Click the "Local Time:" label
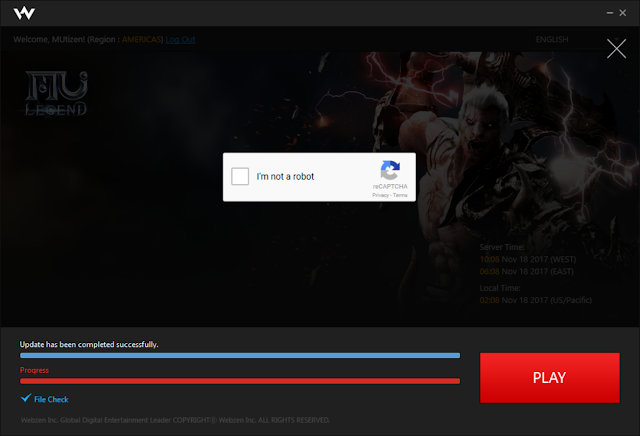This screenshot has height=436, width=640. (x=500, y=288)
